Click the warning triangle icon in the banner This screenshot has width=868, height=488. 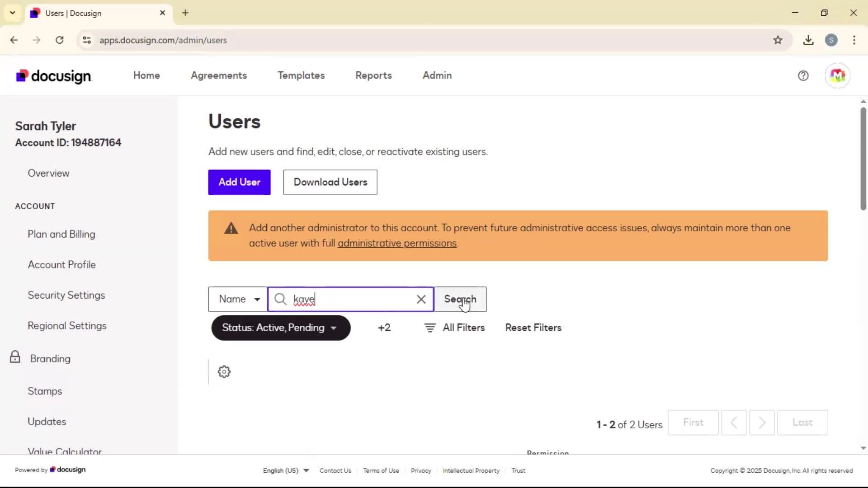(x=231, y=228)
